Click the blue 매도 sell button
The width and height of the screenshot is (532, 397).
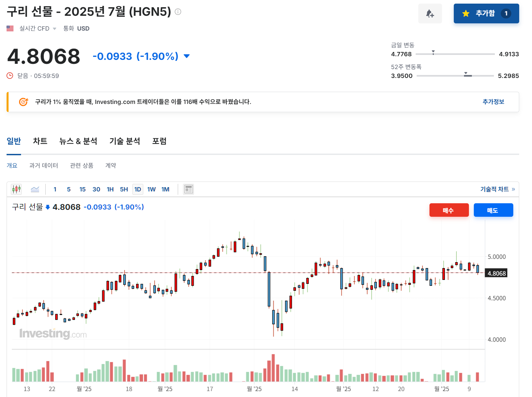[x=493, y=210]
